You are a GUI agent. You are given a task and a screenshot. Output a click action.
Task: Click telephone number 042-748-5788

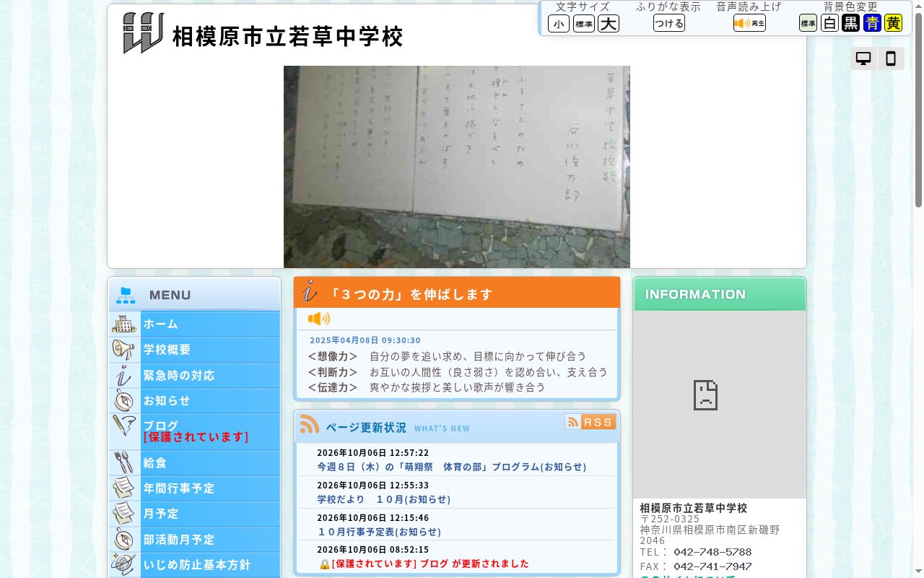(x=712, y=552)
